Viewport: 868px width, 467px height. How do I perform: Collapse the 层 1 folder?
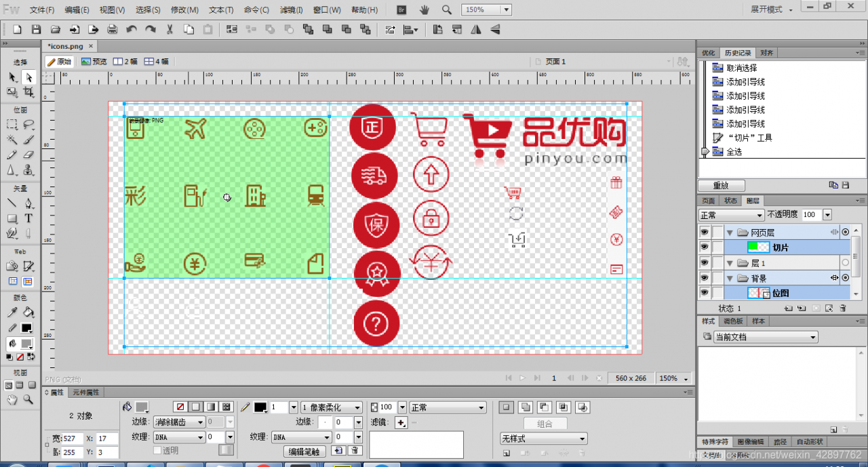(x=730, y=262)
